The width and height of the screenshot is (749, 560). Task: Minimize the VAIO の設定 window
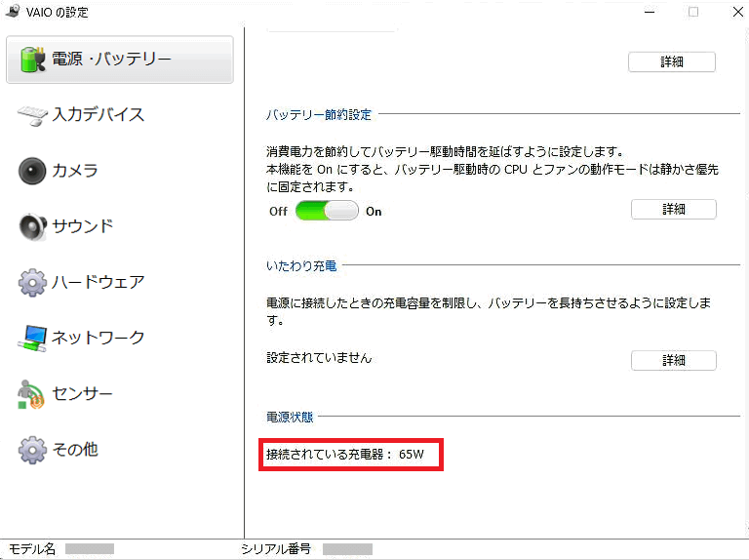click(x=650, y=12)
